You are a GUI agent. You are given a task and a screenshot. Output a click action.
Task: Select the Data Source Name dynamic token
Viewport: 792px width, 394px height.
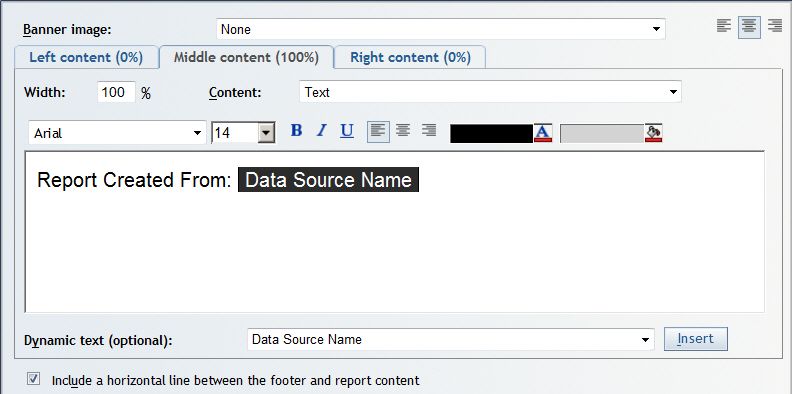[x=328, y=180]
